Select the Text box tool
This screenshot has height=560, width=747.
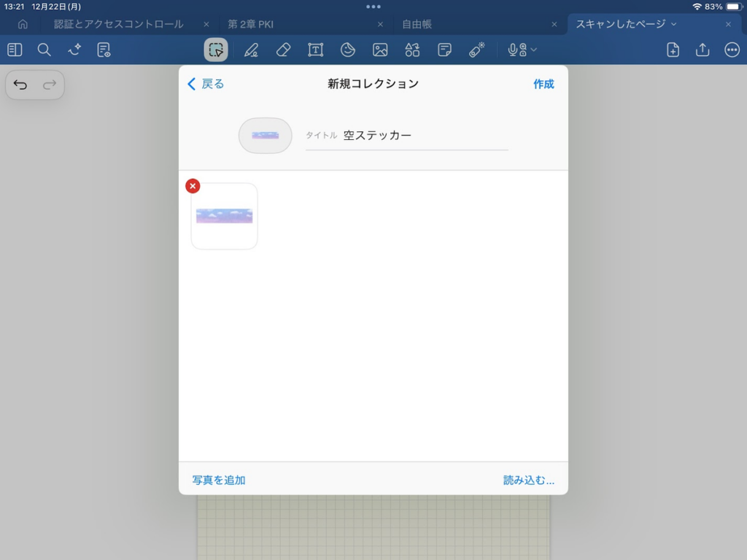pyautogui.click(x=315, y=50)
